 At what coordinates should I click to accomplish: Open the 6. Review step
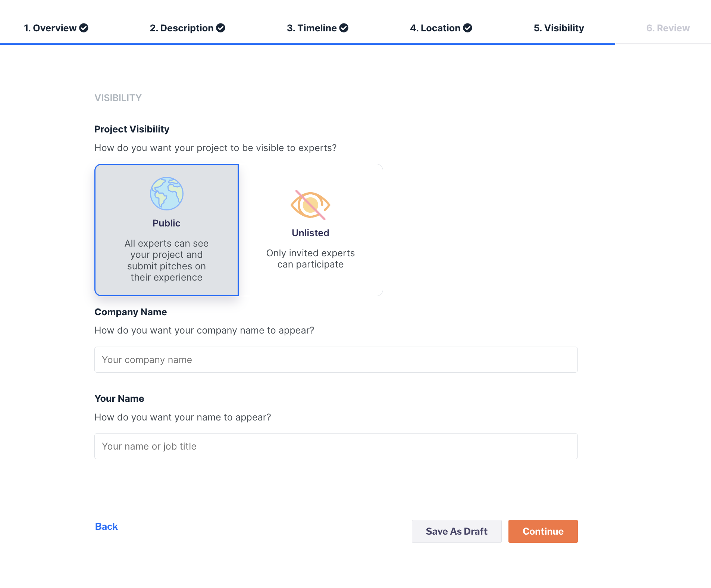click(x=668, y=28)
